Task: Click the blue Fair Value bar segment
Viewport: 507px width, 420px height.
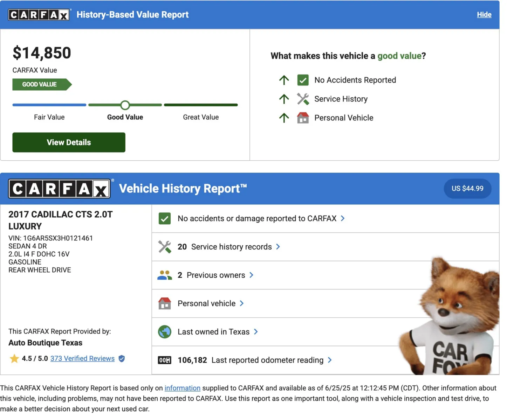Action: [49, 105]
